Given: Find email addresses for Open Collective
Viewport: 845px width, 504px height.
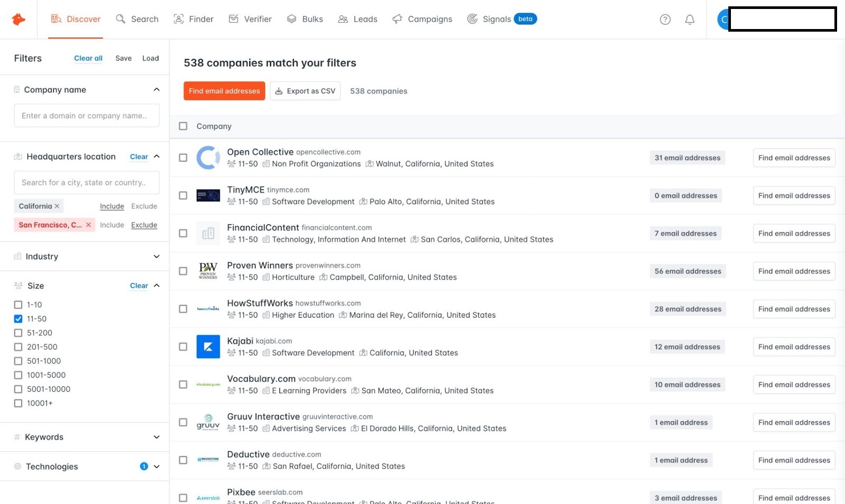Looking at the screenshot, I should tap(794, 158).
